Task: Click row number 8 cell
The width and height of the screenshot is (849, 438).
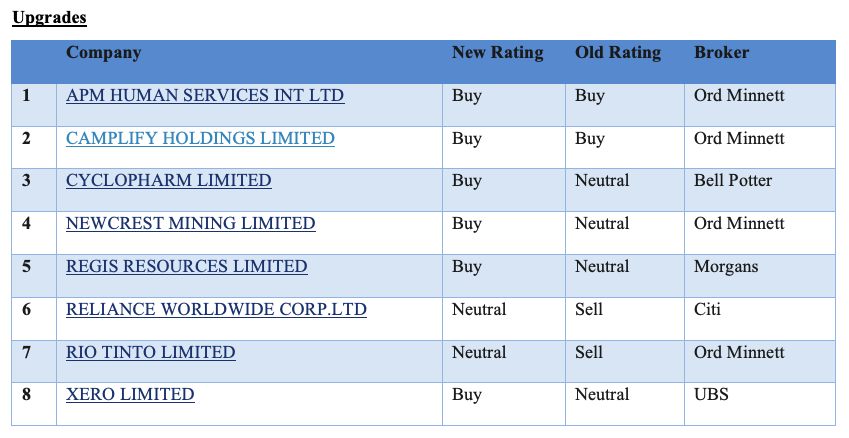Action: coord(27,395)
